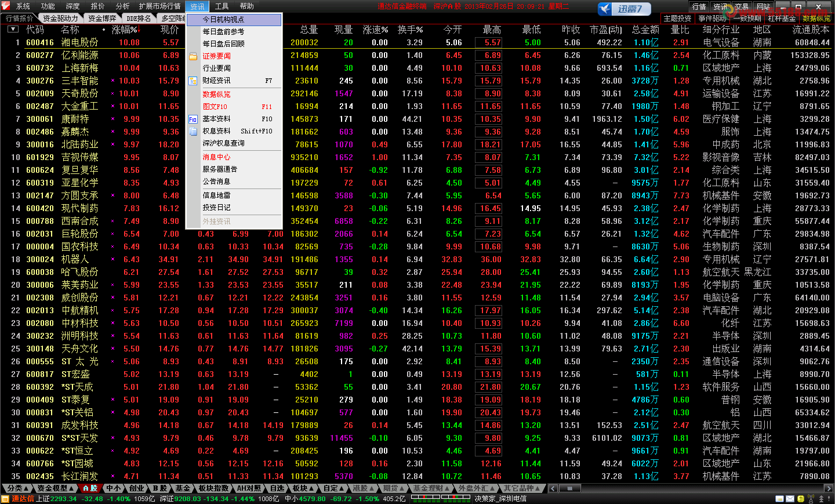This screenshot has height=504, width=835.
Task: Select the B股 market tab
Action: [x=159, y=488]
